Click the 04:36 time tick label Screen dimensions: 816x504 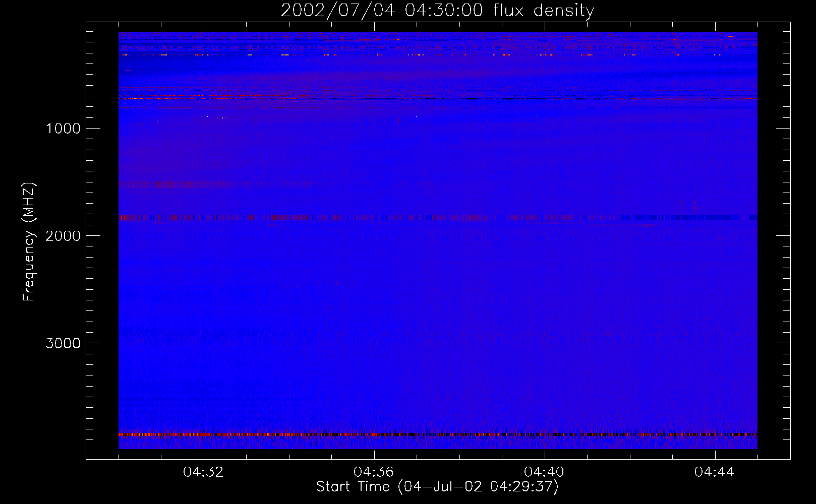click(374, 472)
